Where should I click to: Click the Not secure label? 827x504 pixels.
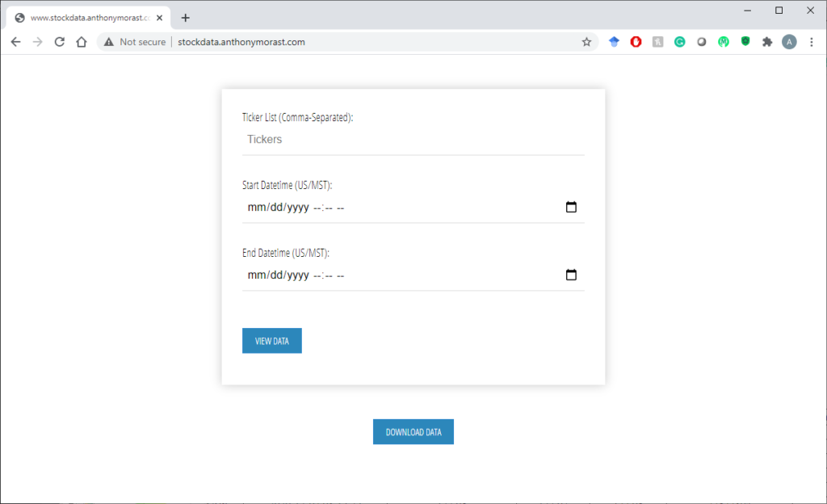click(142, 42)
